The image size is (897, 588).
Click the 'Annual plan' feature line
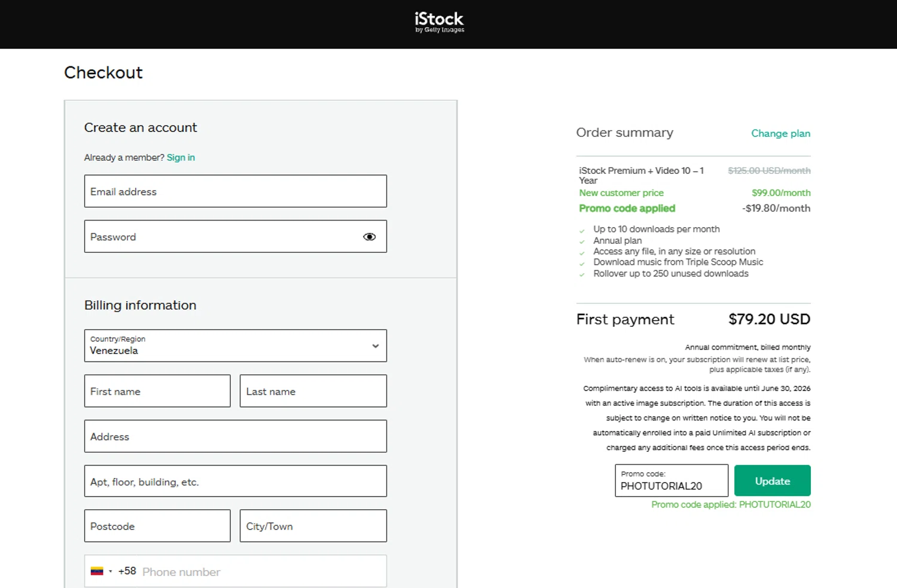[x=617, y=240]
